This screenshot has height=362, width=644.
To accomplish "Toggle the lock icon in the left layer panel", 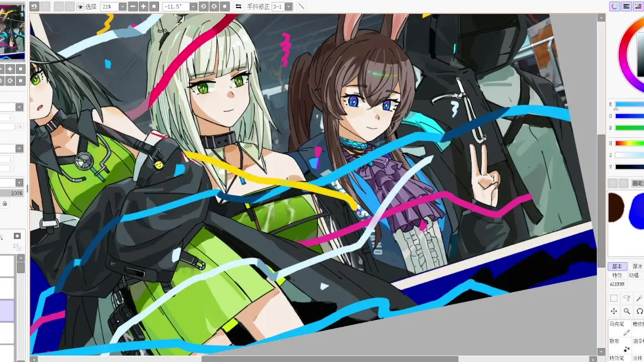I will tap(5, 203).
